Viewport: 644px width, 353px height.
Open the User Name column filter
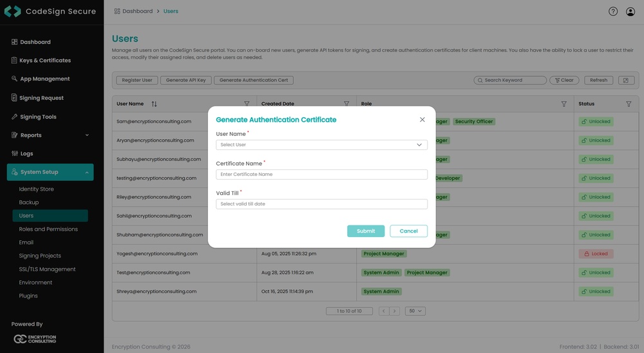tap(247, 104)
